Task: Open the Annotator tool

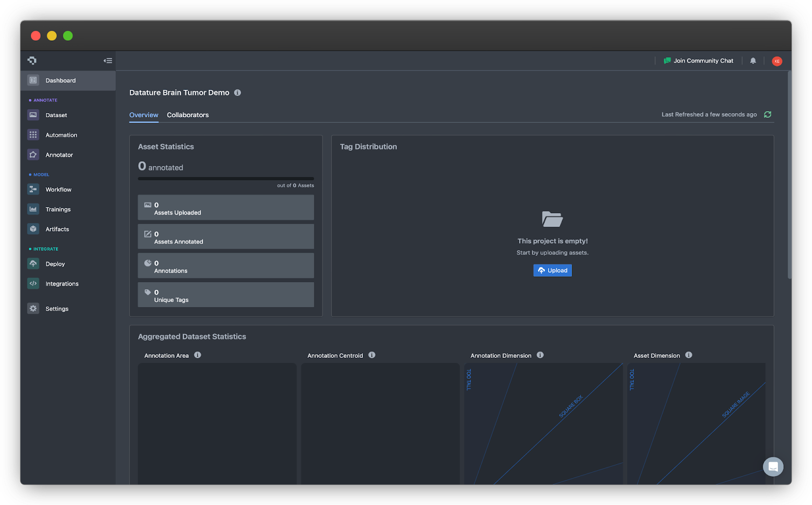Action: (x=59, y=154)
